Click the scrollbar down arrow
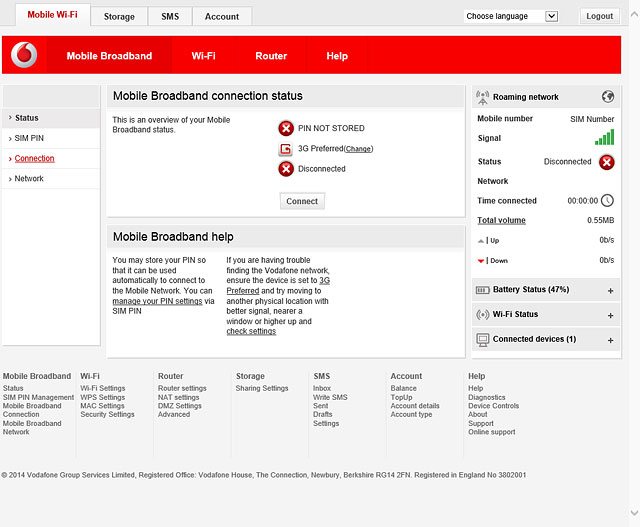This screenshot has height=527, width=640. [x=634, y=512]
